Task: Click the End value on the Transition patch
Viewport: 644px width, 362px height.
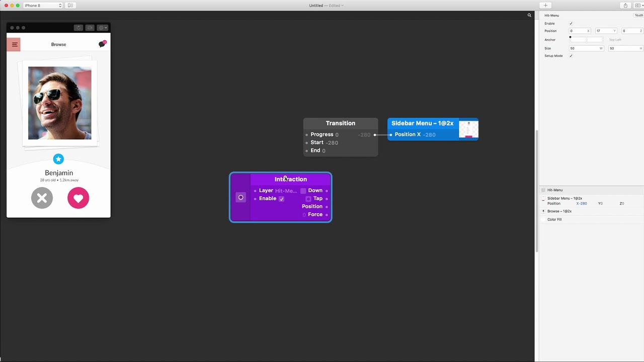Action: (324, 151)
